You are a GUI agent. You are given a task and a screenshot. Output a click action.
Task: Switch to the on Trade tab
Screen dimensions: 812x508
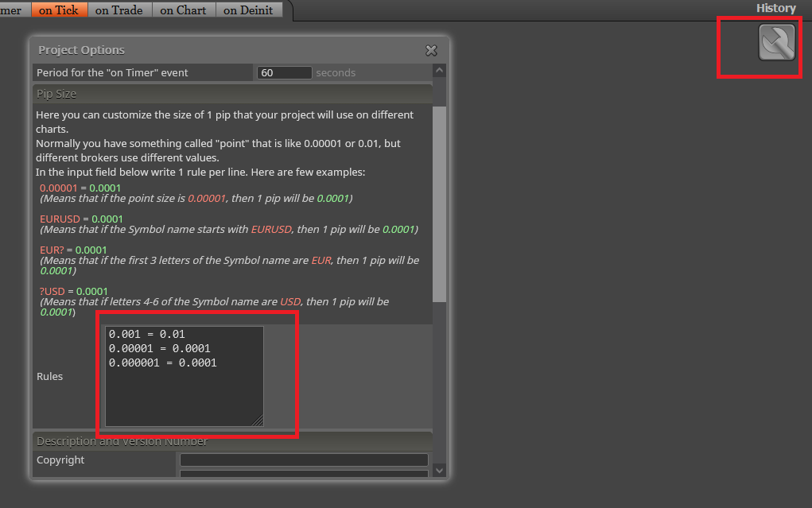(119, 10)
